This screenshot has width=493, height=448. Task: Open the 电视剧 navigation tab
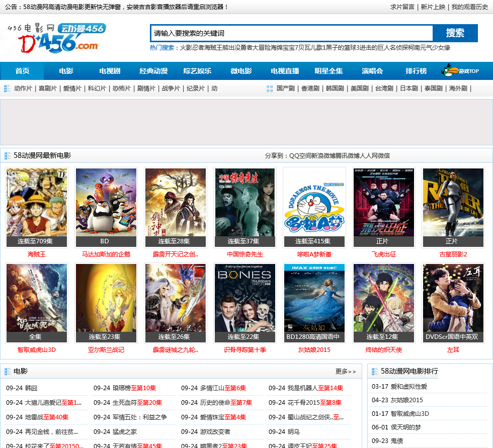[110, 71]
